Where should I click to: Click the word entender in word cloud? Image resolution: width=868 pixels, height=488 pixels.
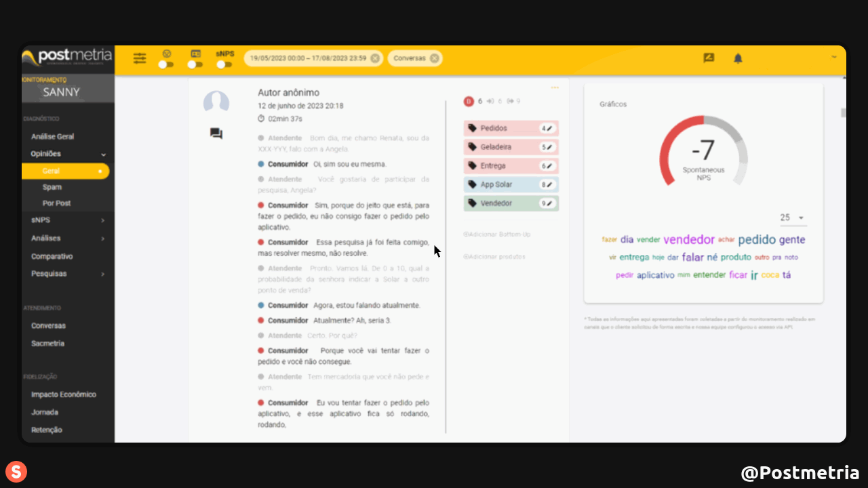709,275
